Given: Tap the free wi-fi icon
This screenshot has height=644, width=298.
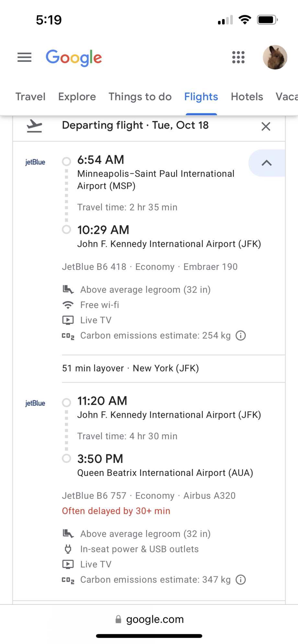Looking at the screenshot, I should [x=68, y=305].
